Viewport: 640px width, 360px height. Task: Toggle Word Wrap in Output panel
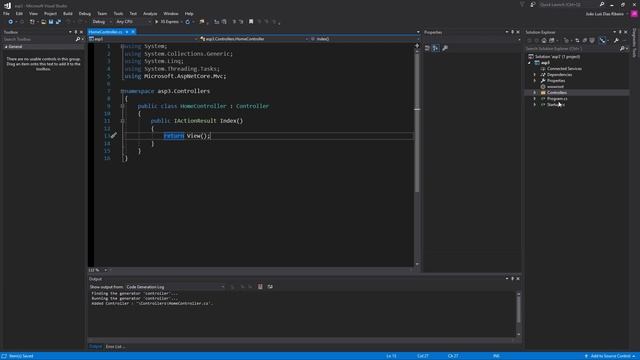click(x=270, y=287)
